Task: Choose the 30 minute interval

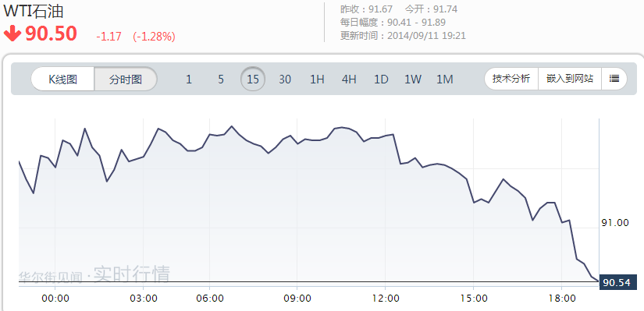Action: point(285,80)
